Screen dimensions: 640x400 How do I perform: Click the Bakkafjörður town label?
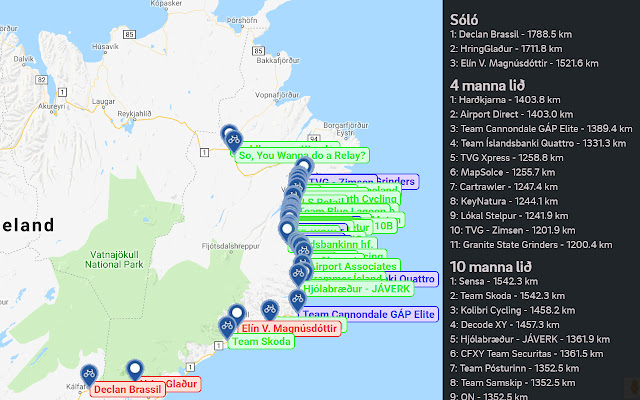[278, 60]
